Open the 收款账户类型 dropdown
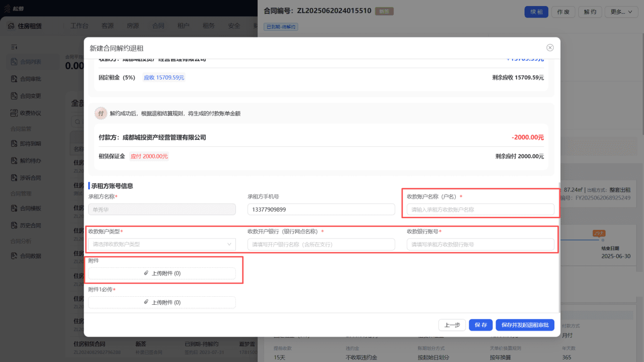Viewport: 644px width, 362px height. (162, 245)
